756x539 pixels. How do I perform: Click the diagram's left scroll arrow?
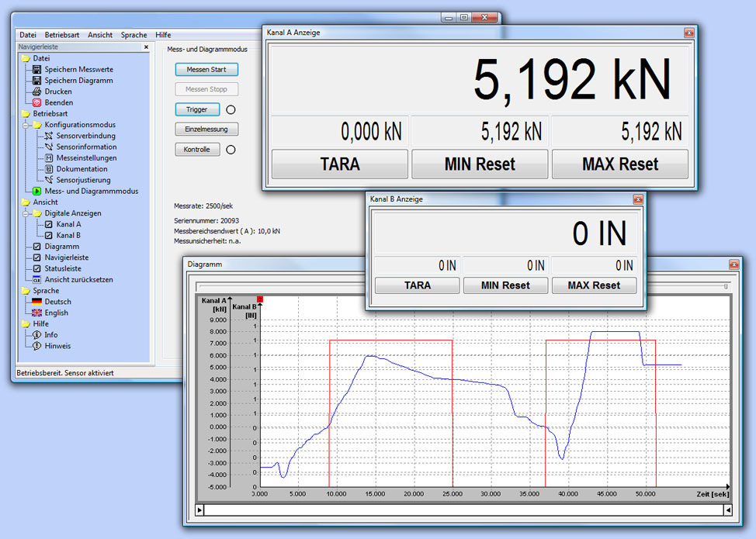[200, 510]
